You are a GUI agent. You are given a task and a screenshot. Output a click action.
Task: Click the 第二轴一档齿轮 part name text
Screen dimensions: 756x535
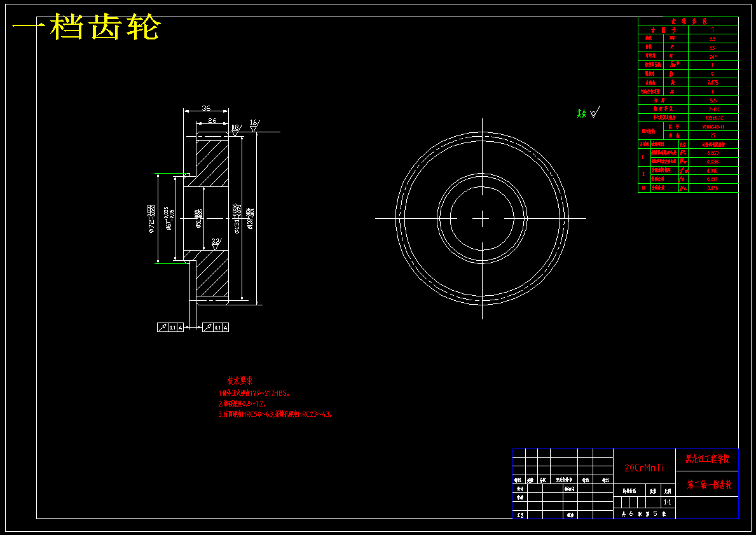pyautogui.click(x=709, y=484)
